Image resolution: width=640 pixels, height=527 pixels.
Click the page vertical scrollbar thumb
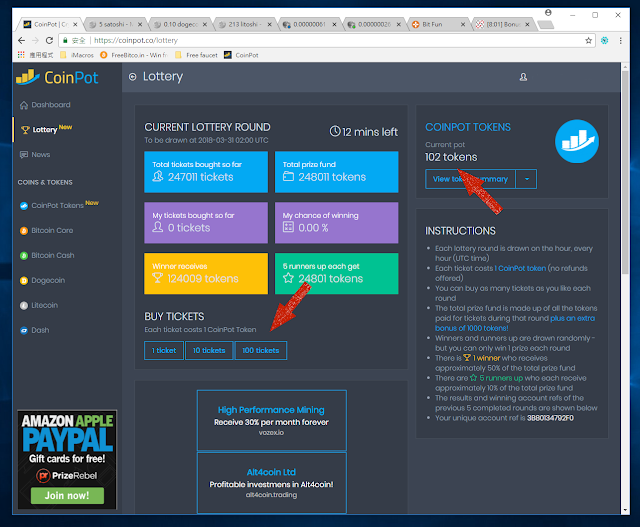pyautogui.click(x=625, y=171)
